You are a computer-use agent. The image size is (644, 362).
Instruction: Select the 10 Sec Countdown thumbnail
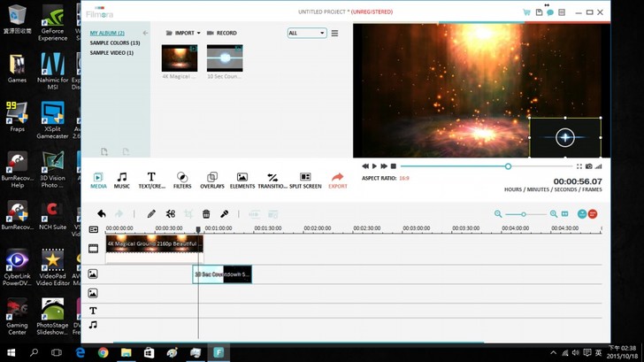click(225, 61)
